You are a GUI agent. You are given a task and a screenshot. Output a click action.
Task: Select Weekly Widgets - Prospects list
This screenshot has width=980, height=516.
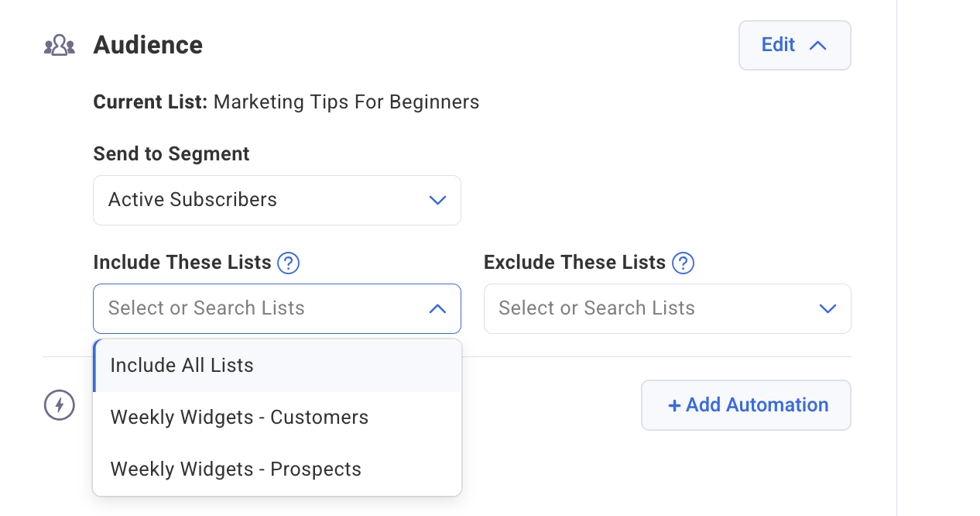coord(236,469)
